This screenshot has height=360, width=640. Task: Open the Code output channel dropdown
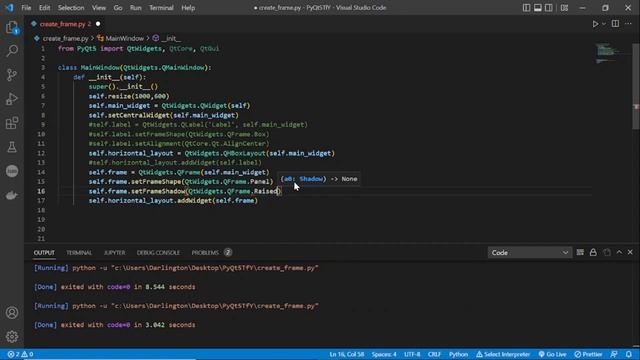pyautogui.click(x=530, y=253)
